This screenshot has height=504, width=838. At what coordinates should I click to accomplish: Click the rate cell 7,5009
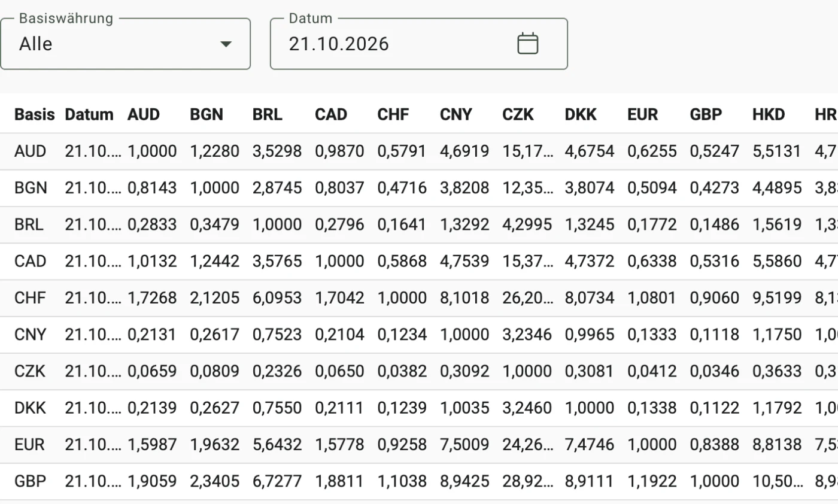464,444
